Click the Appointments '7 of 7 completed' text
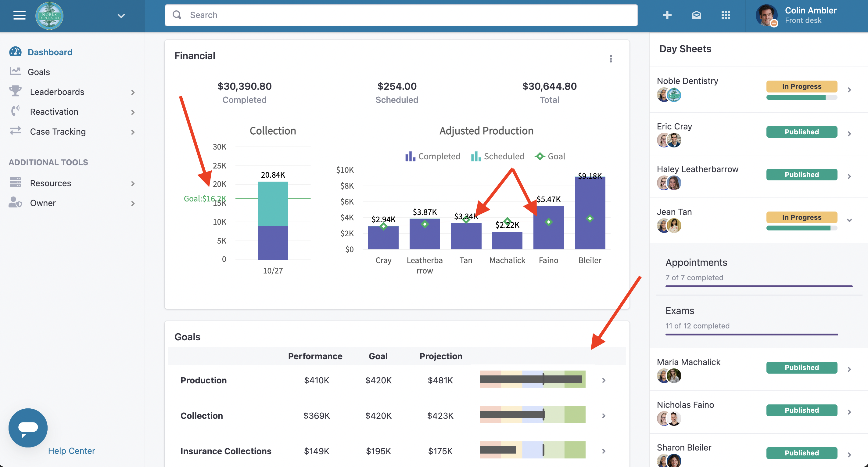This screenshot has height=467, width=868. (694, 277)
